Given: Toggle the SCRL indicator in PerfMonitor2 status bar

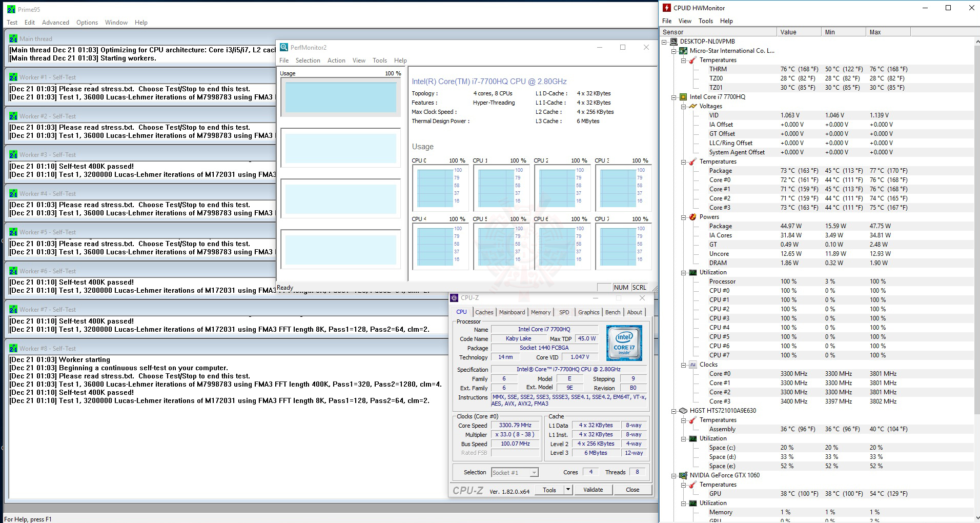Looking at the screenshot, I should (x=639, y=287).
